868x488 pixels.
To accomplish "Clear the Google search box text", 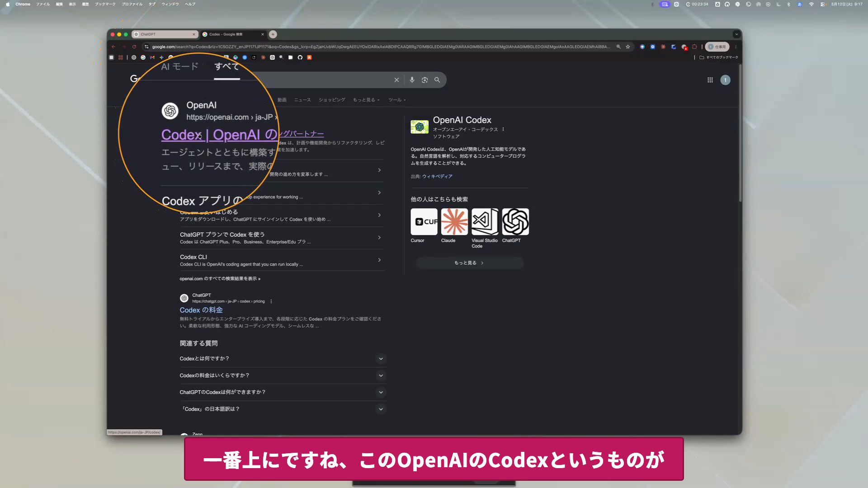I will point(396,80).
